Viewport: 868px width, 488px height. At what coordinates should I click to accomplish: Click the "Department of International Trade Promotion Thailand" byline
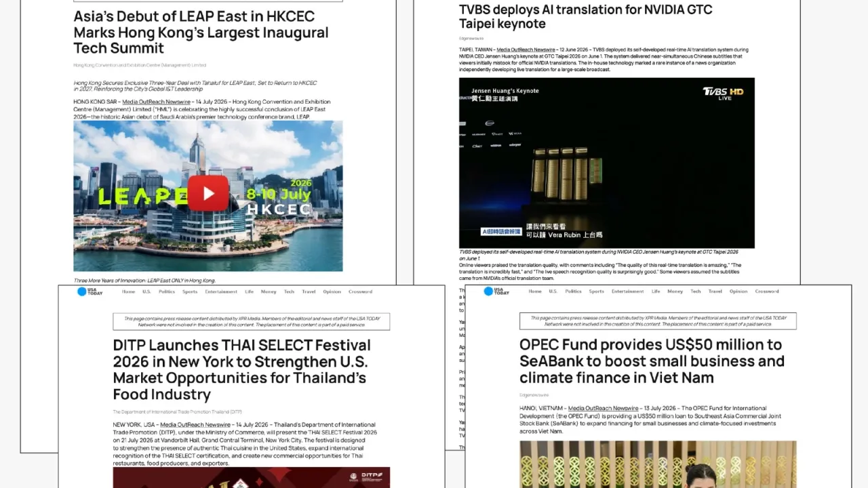177,412
